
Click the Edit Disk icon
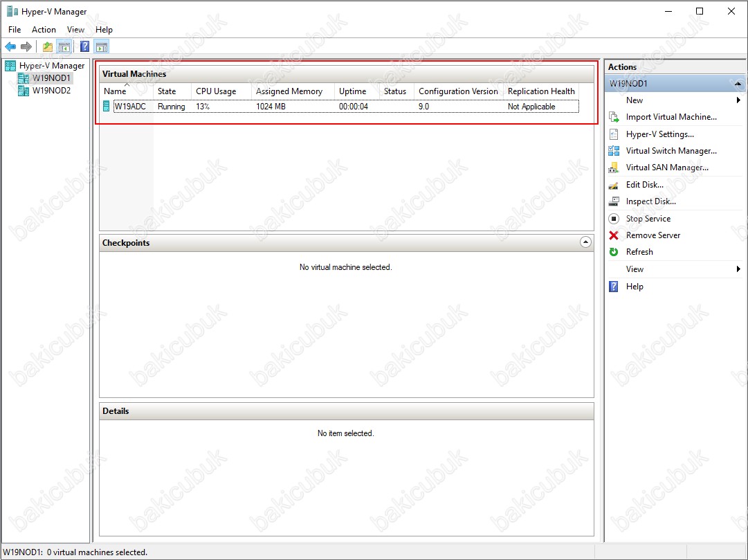click(614, 185)
